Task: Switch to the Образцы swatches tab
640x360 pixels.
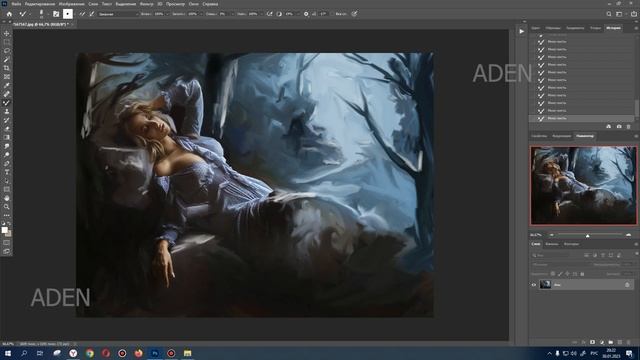Action: pyautogui.click(x=553, y=28)
